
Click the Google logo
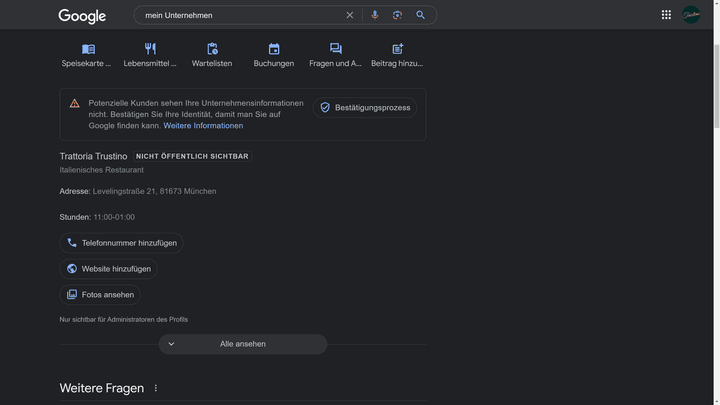[82, 16]
